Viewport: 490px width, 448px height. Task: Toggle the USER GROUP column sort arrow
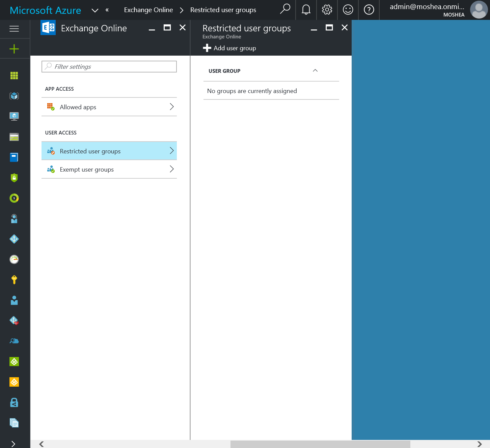pos(315,71)
